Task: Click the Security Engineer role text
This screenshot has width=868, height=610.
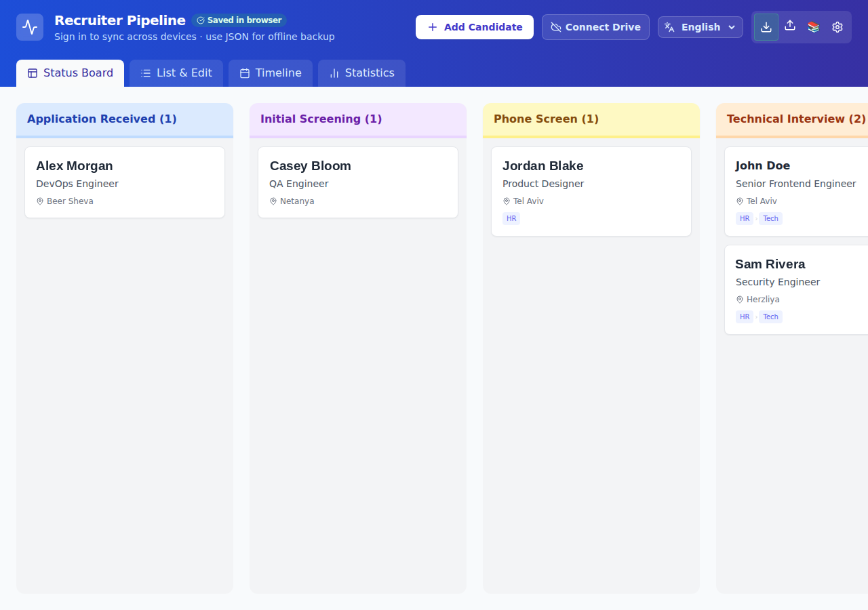Action: 778,282
